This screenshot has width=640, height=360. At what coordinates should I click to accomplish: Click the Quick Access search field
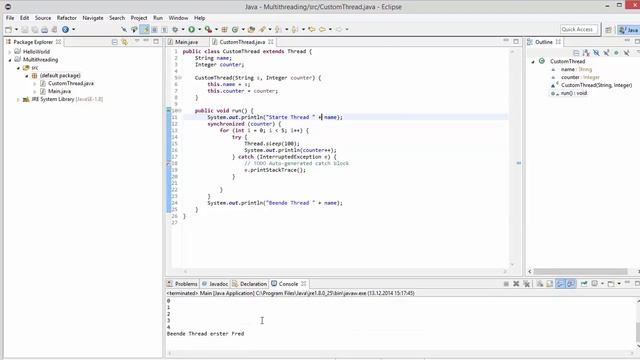click(579, 29)
